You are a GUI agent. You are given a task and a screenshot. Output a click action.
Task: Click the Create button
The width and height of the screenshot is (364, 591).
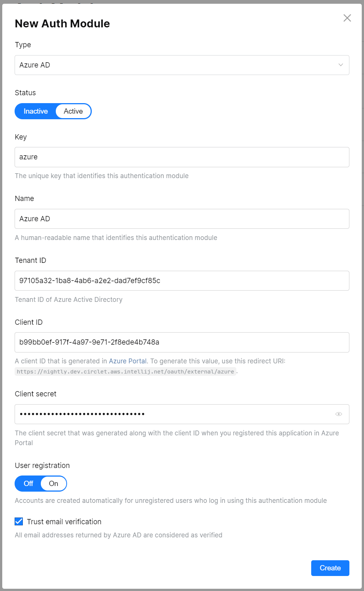pyautogui.click(x=330, y=568)
